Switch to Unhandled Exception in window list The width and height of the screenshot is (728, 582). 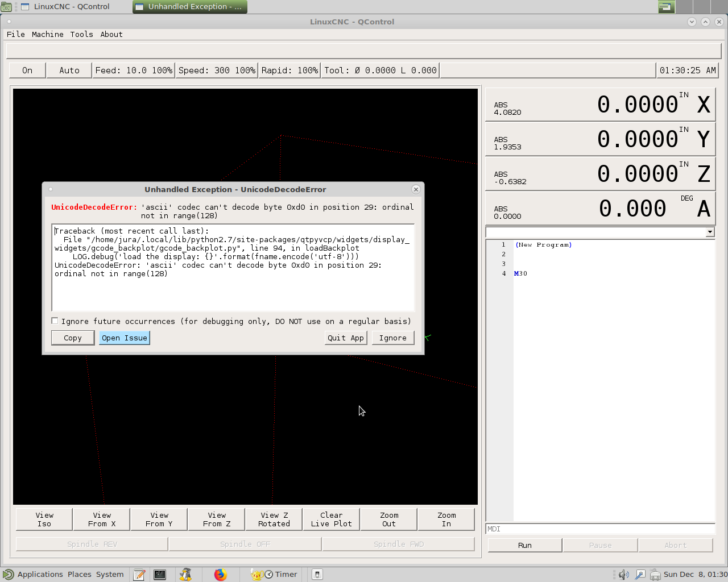190,7
